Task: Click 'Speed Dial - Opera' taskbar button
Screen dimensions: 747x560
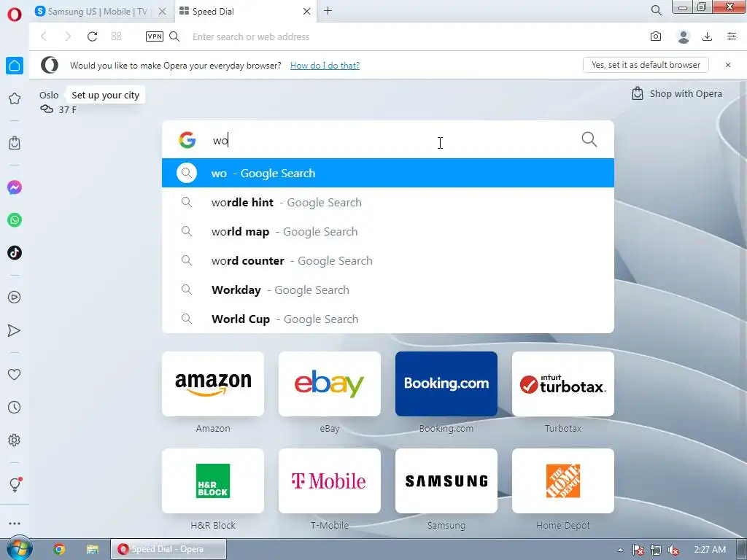Action: pos(169,549)
